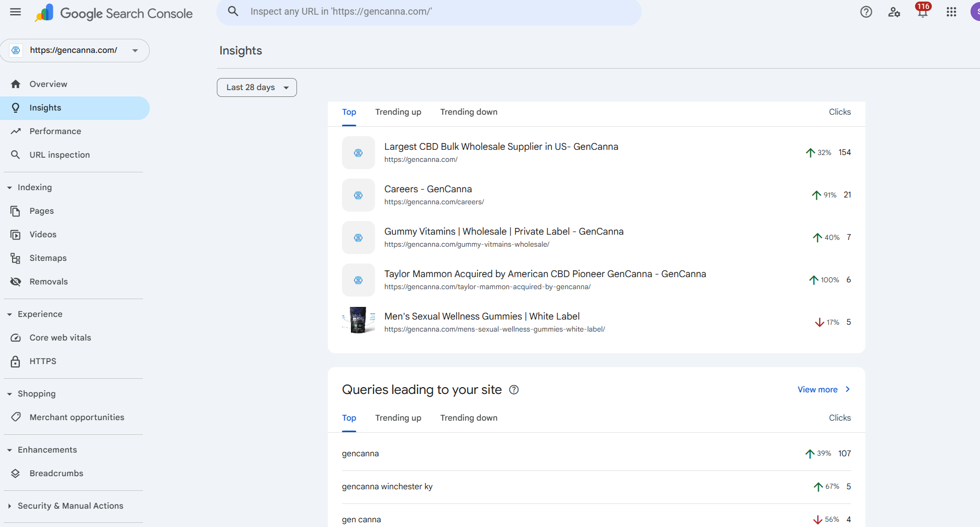Viewport: 980px width, 527px height.
Task: Open the user settings icon
Action: pyautogui.click(x=894, y=12)
